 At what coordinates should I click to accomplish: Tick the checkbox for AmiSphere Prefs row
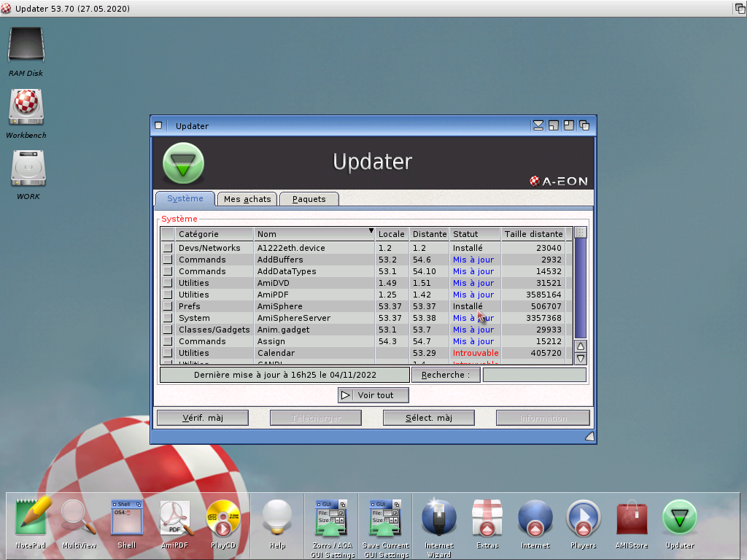pos(168,306)
